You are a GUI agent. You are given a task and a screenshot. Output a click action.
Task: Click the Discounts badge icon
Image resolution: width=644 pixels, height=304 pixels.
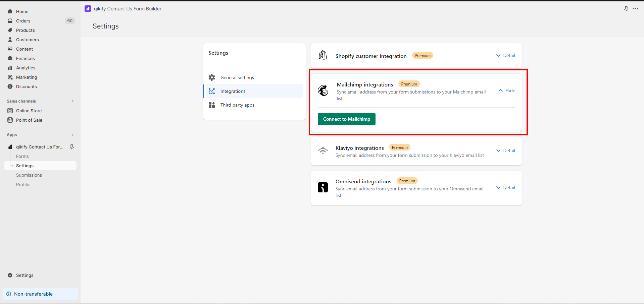[x=10, y=86]
